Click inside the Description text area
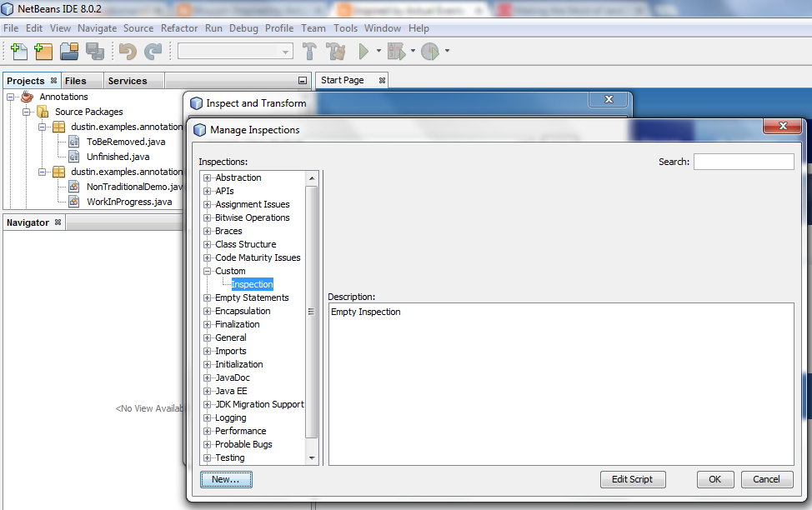The width and height of the screenshot is (812, 510). coord(561,384)
